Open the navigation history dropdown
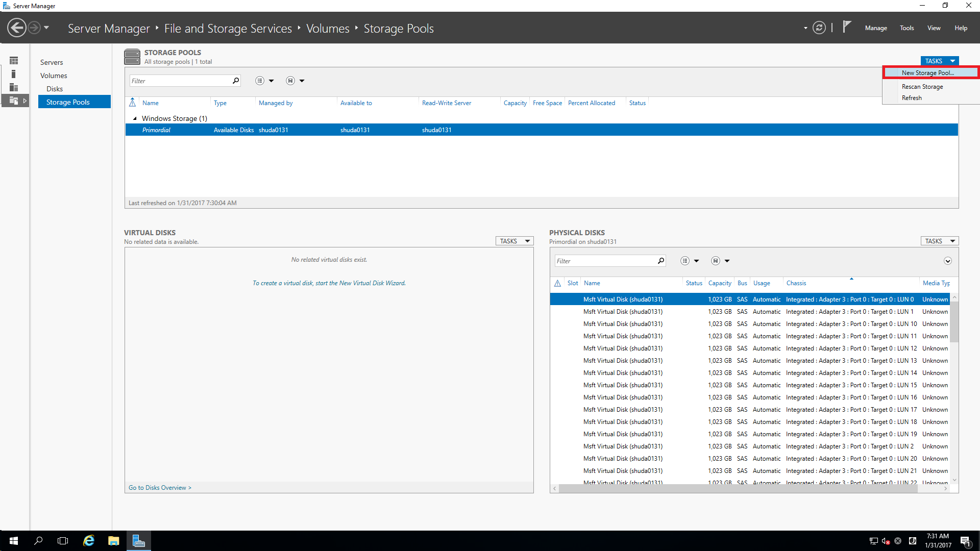Image resolution: width=980 pixels, height=551 pixels. point(46,28)
